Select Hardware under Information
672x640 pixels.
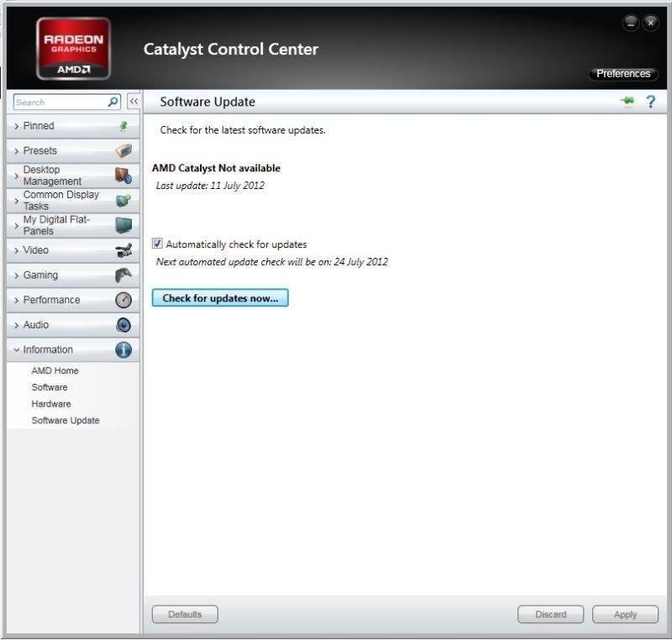click(51, 404)
